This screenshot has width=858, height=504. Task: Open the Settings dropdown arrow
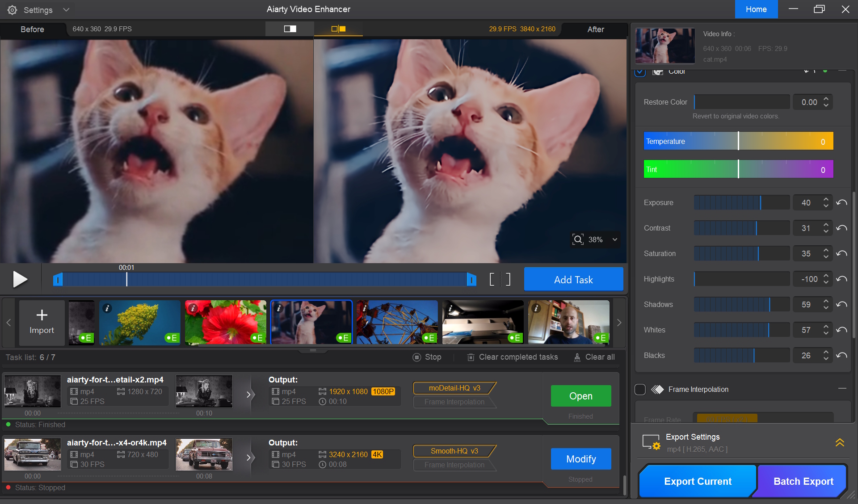click(66, 10)
